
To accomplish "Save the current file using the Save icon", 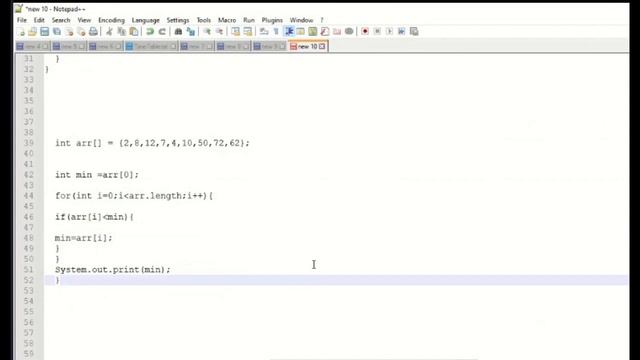I will (44, 31).
